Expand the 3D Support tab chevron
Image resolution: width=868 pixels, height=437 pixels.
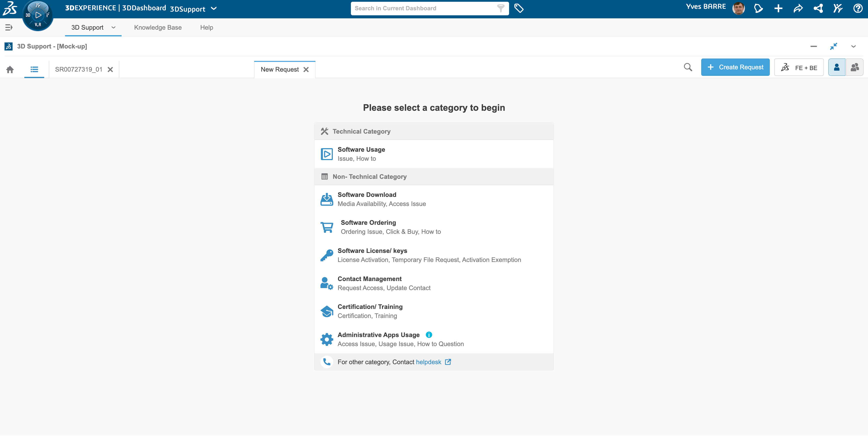point(114,27)
